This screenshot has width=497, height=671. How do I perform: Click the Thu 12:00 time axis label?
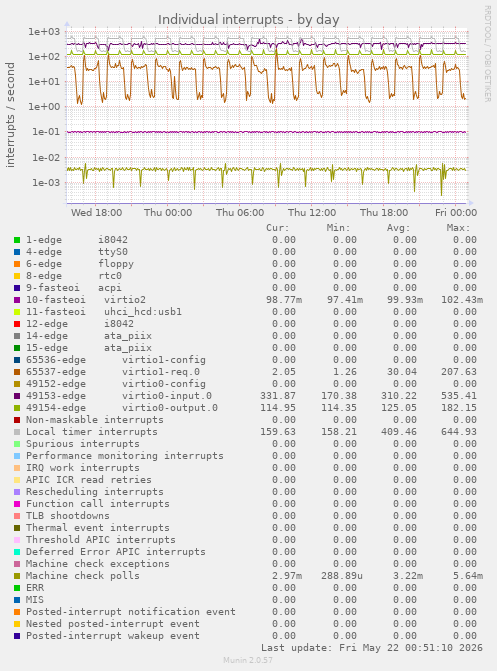pyautogui.click(x=312, y=213)
